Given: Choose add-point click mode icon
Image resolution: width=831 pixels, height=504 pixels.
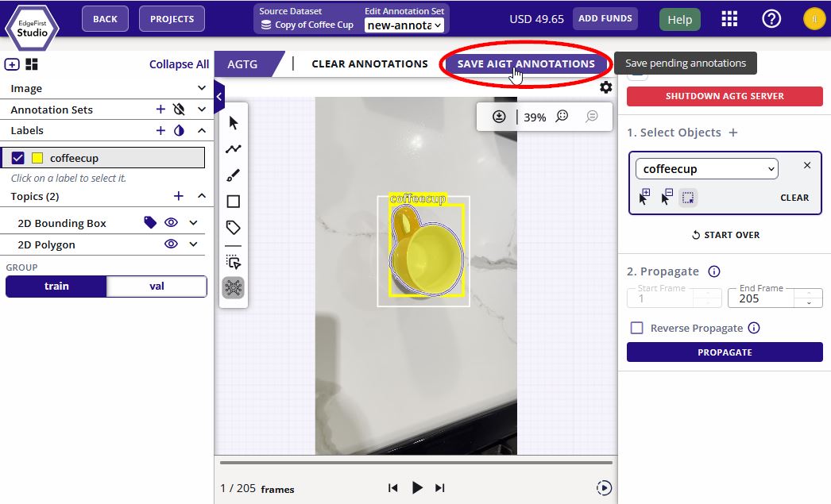Looking at the screenshot, I should pyautogui.click(x=644, y=197).
